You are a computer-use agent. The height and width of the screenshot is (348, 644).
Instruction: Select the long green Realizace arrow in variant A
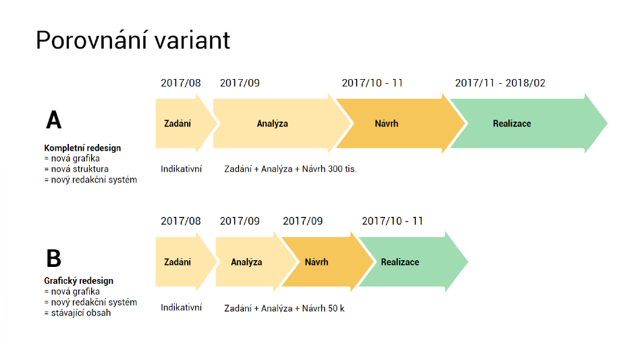(513, 124)
